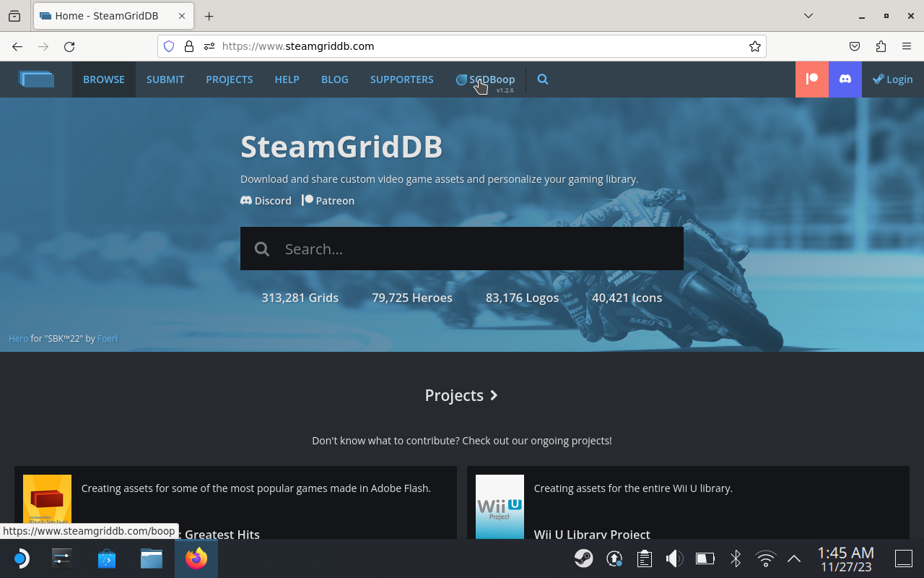Open System Settings from the taskbar
Image resolution: width=924 pixels, height=578 pixels.
point(62,558)
